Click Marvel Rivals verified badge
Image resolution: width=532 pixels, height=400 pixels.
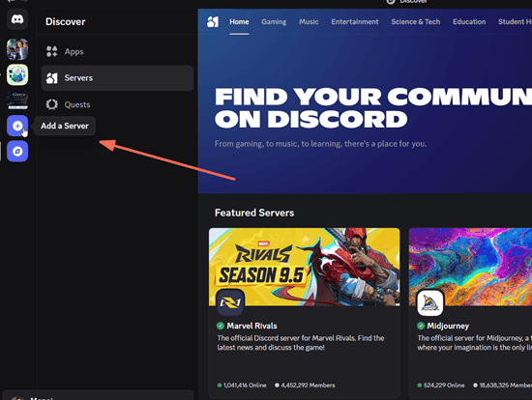(x=221, y=326)
